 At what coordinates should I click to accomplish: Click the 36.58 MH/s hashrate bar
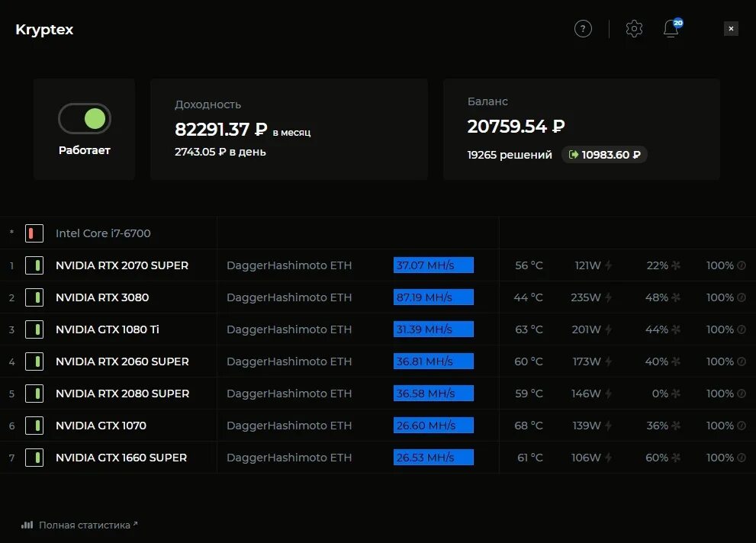433,394
